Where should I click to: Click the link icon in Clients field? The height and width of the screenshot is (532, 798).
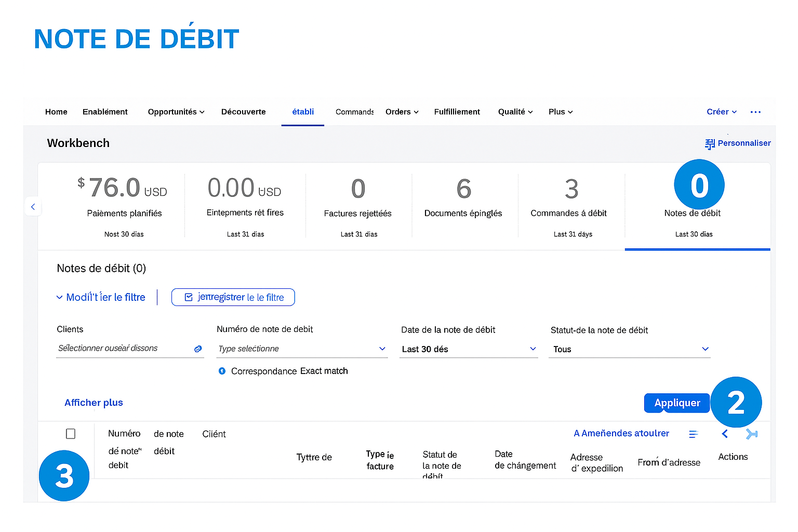[198, 349]
